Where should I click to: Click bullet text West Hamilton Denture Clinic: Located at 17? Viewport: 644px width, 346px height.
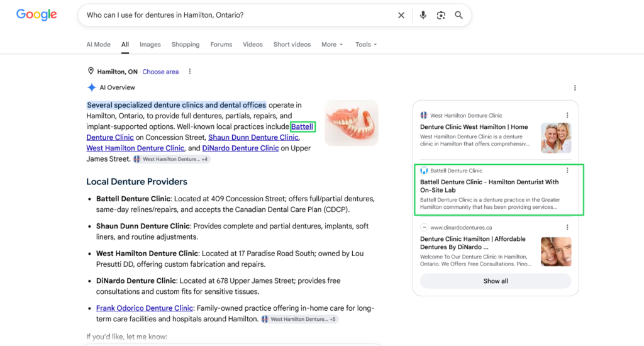(x=230, y=259)
